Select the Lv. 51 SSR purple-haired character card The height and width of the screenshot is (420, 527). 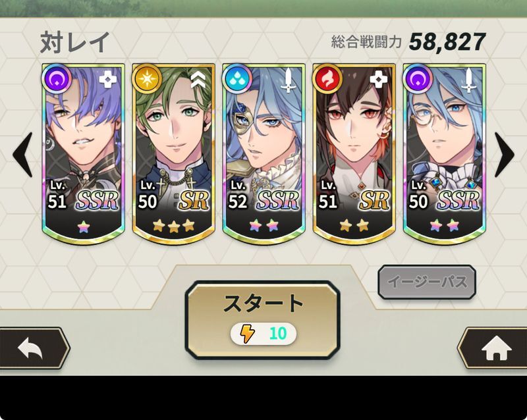click(84, 153)
